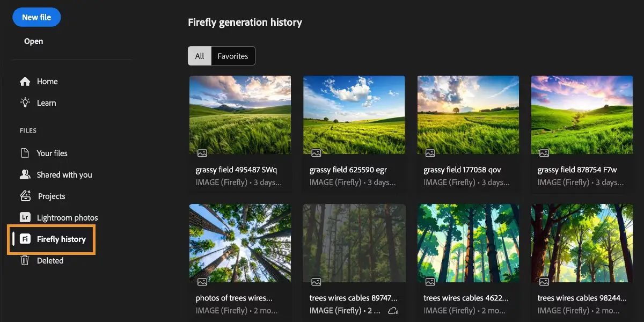644x322 pixels.
Task: Click the Projects icon in sidebar
Action: click(25, 196)
